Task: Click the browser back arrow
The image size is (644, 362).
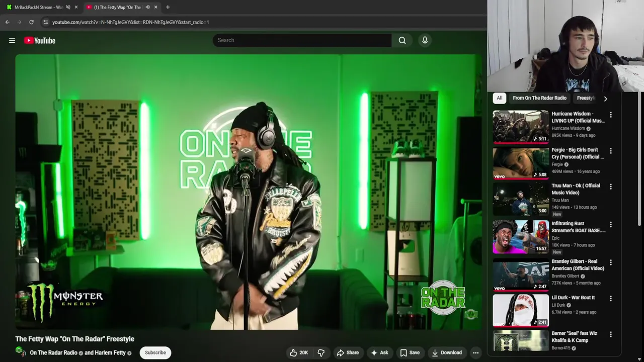Action: (7, 22)
